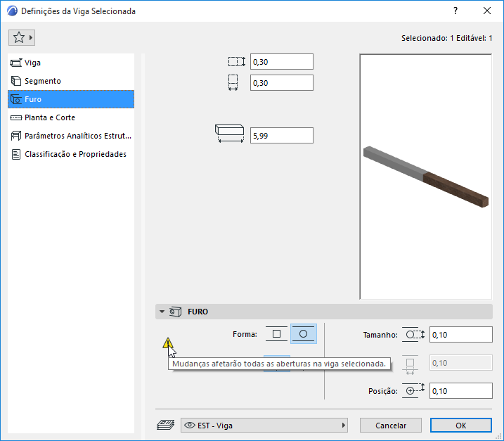Image resolution: width=504 pixels, height=441 pixels.
Task: Click the Tamanho value field
Action: pos(461,335)
